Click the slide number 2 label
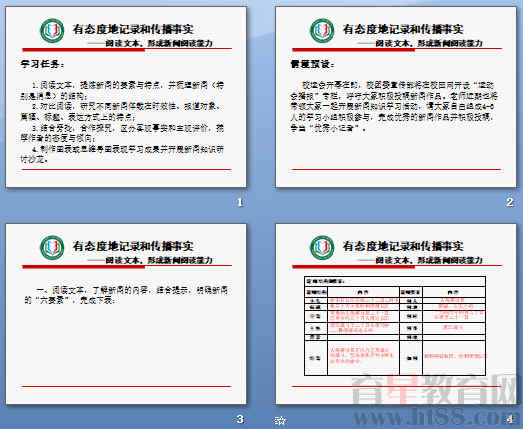This screenshot has height=429, width=523. (510, 202)
